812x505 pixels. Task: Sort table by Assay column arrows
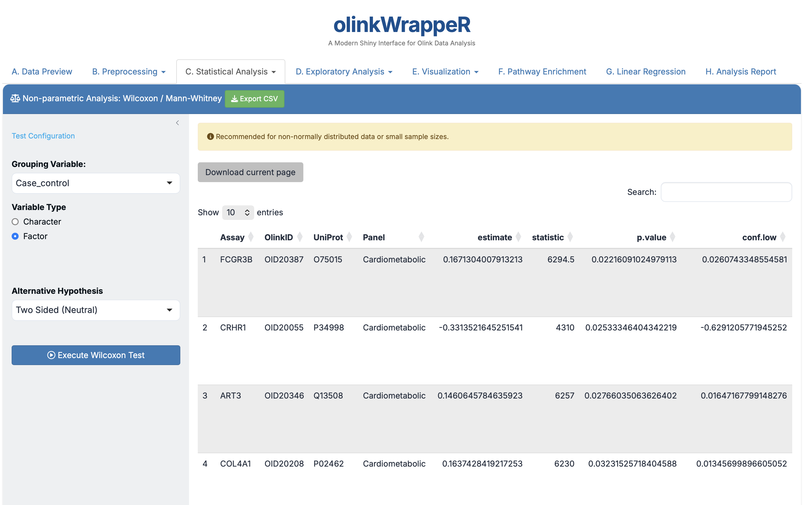coord(251,237)
